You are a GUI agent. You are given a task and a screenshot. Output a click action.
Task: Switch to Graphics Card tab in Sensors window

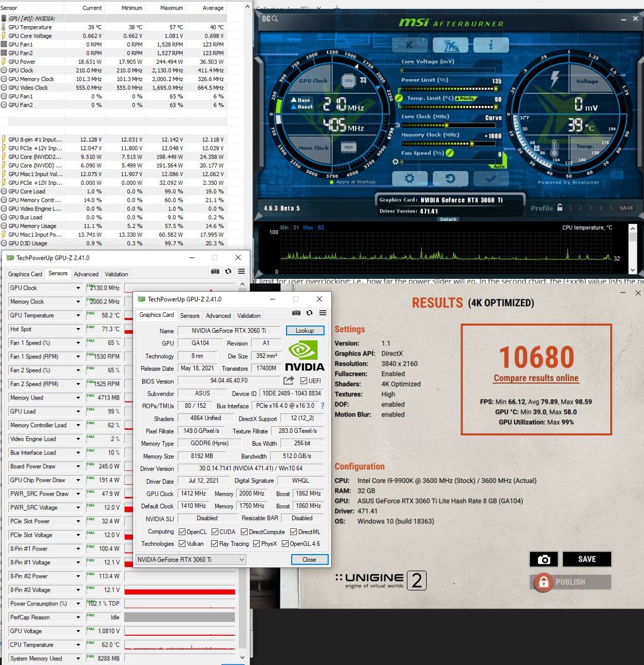pos(25,274)
